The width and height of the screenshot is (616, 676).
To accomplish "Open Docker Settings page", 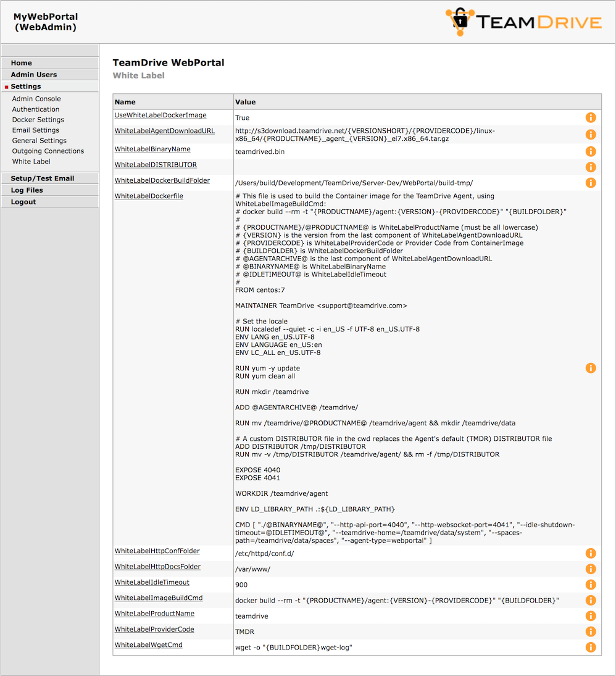I will pos(38,120).
